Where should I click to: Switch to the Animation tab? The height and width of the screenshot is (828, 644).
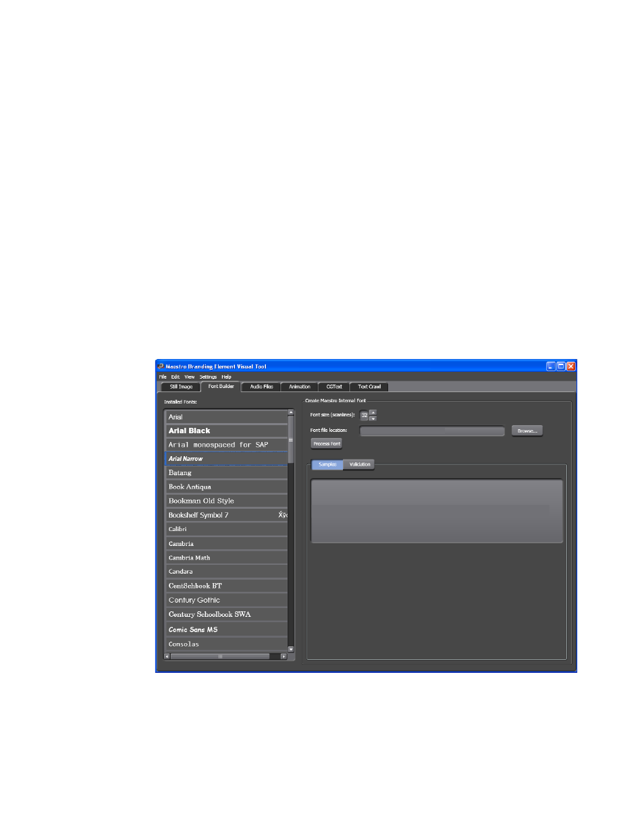tap(300, 387)
